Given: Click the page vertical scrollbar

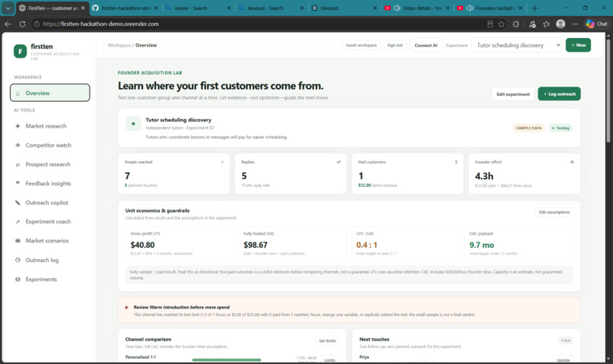Looking at the screenshot, I should [x=608, y=90].
